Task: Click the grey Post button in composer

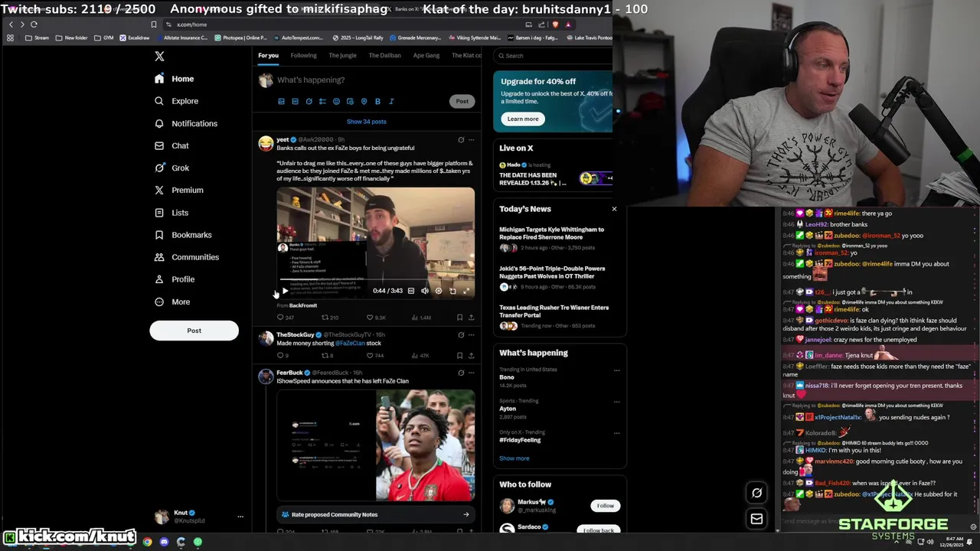Action: click(462, 101)
